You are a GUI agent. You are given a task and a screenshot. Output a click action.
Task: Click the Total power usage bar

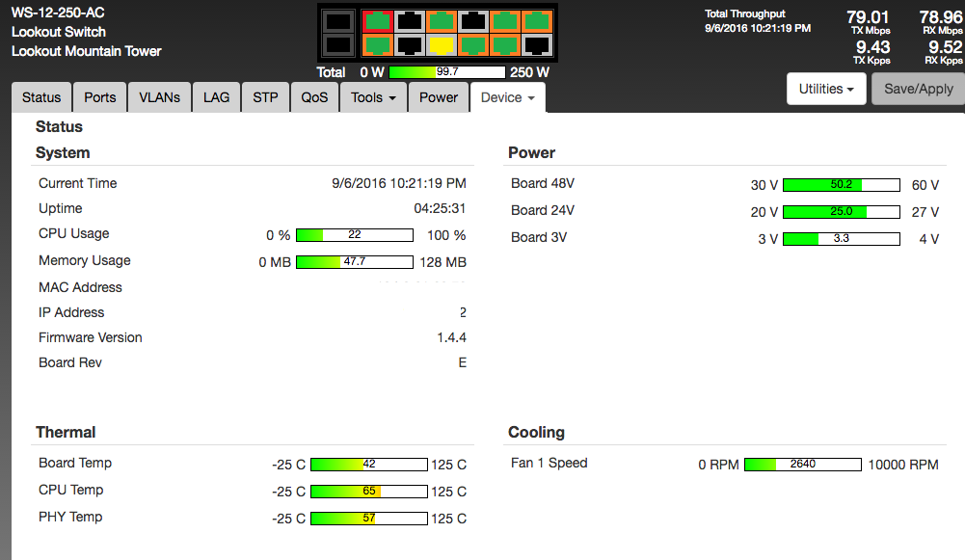pyautogui.click(x=446, y=72)
